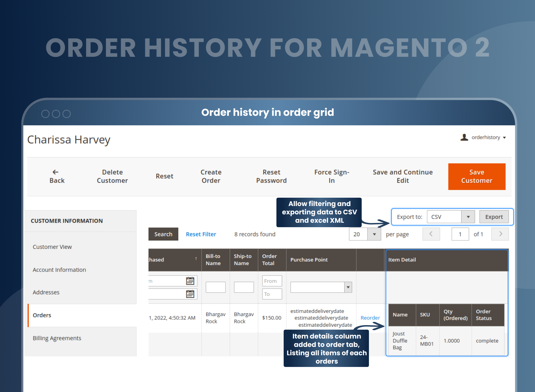Click the Reorder link
The width and height of the screenshot is (535, 392).
pos(370,318)
